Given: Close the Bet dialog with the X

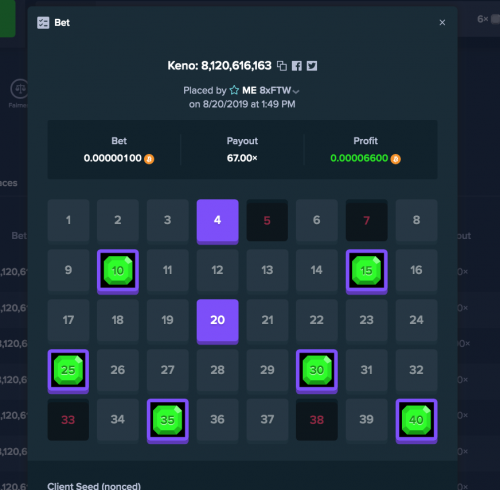Looking at the screenshot, I should click(x=442, y=22).
